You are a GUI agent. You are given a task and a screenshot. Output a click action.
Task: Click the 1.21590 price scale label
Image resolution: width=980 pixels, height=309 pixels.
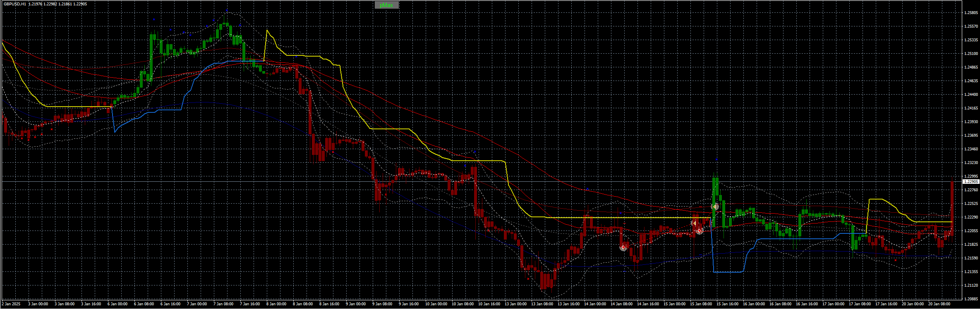tap(972, 258)
